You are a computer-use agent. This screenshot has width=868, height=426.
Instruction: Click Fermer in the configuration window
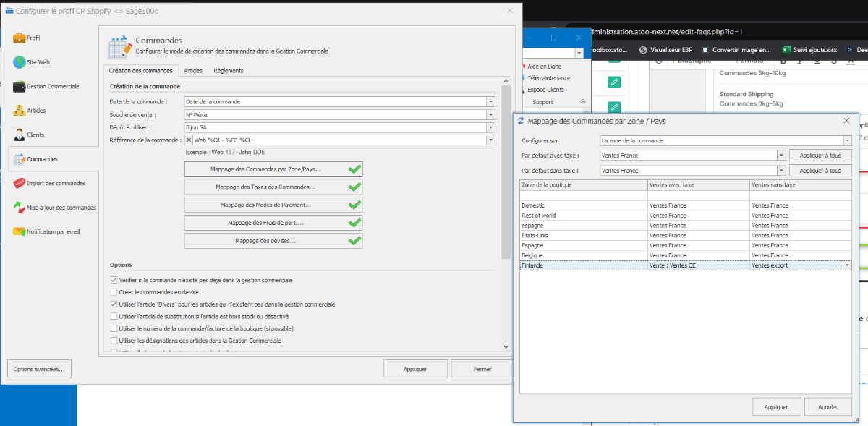(x=482, y=369)
